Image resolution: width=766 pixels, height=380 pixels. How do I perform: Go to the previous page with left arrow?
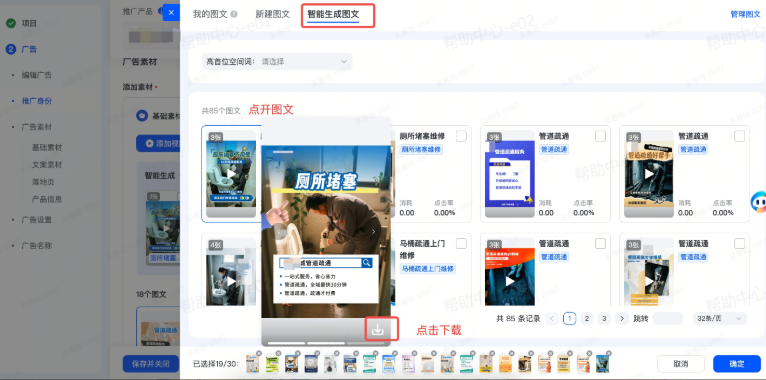(x=552, y=318)
